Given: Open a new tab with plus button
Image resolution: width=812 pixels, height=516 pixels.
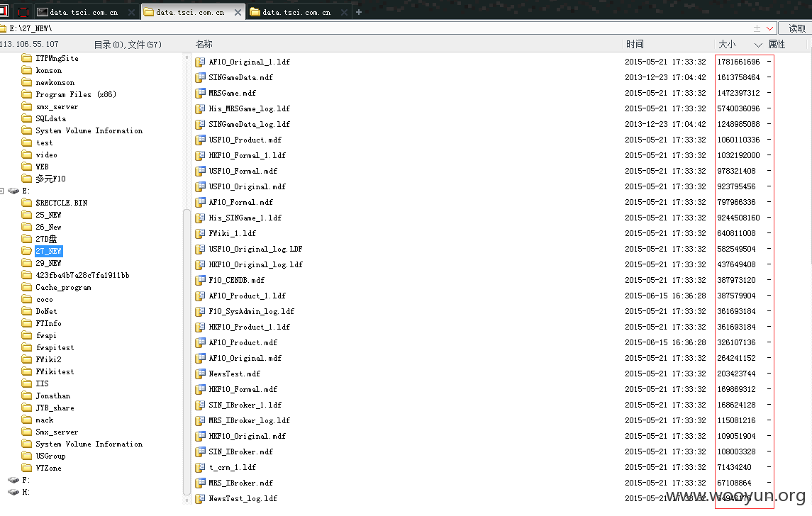Looking at the screenshot, I should tap(358, 13).
